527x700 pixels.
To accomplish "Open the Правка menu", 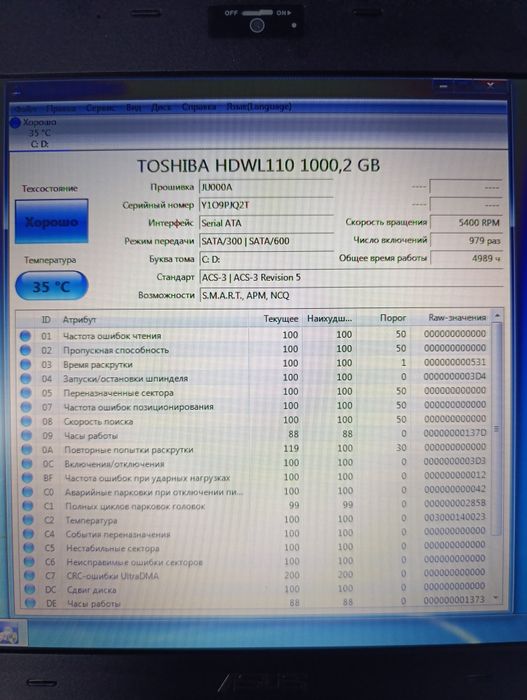I will (x=61, y=108).
